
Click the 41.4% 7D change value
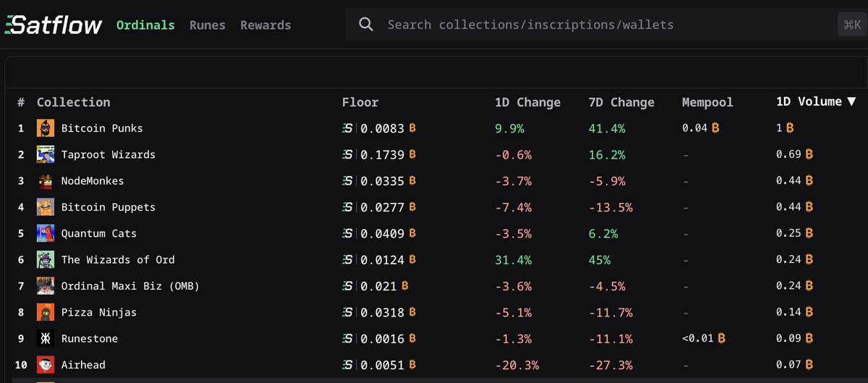tap(608, 128)
